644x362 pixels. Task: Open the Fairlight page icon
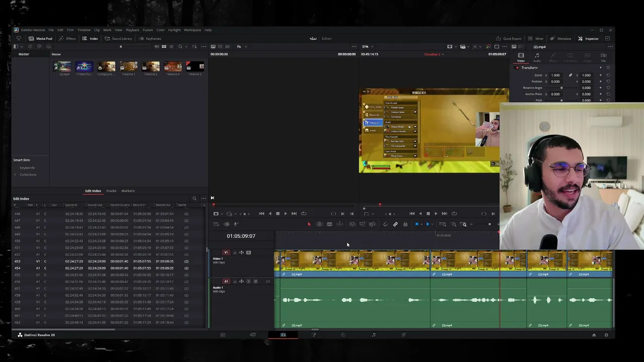pos(373,335)
